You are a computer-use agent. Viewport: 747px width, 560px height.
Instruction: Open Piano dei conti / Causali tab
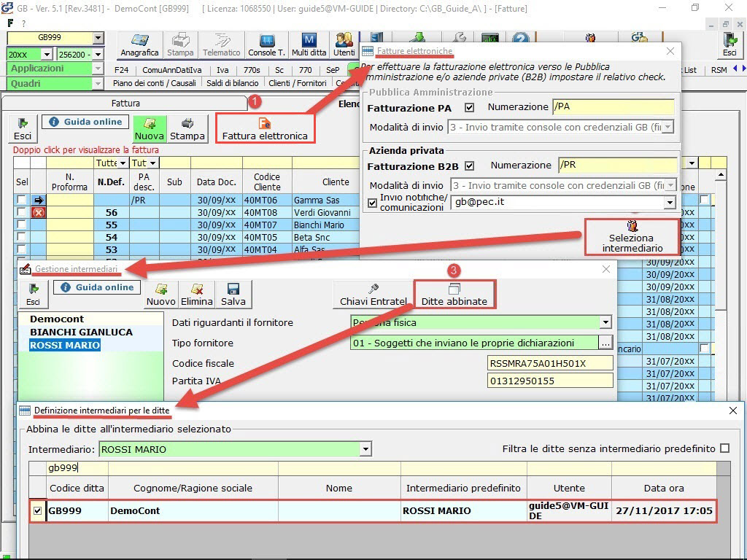click(x=155, y=83)
